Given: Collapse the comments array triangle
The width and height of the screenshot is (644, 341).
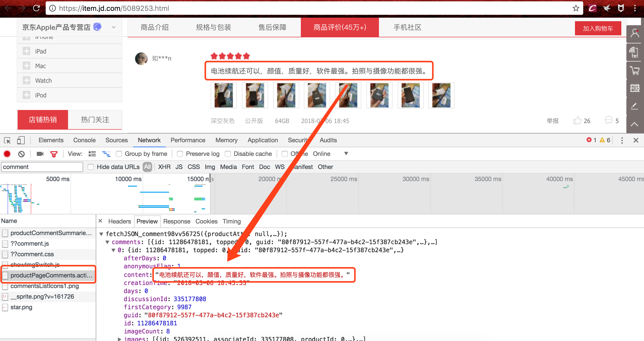Looking at the screenshot, I should pyautogui.click(x=107, y=242).
